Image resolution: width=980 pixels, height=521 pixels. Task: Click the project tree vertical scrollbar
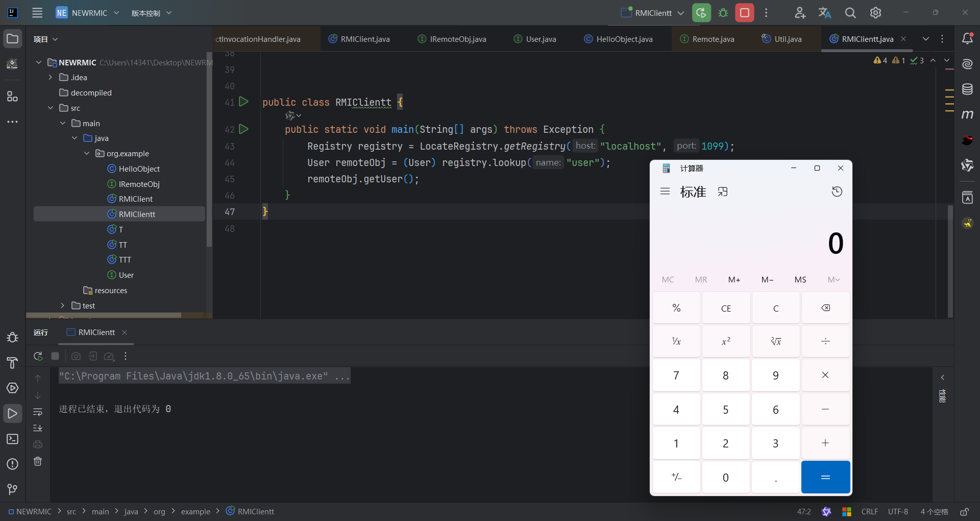[209, 150]
